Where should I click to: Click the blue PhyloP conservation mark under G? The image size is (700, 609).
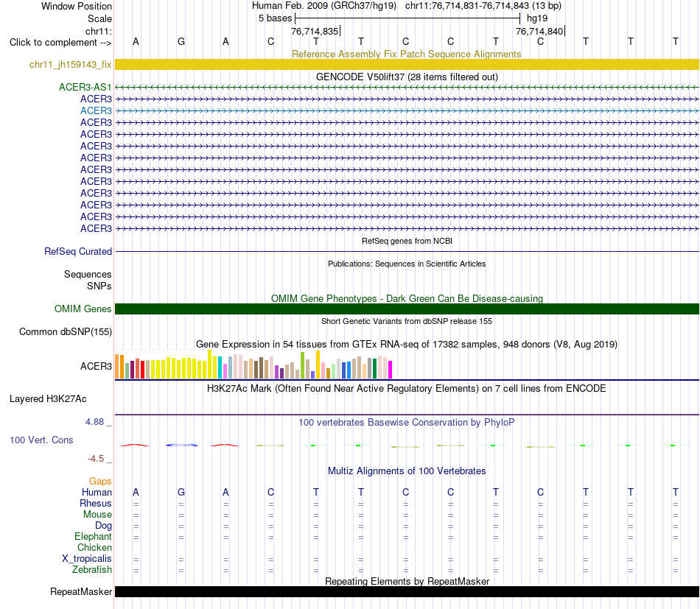[181, 446]
